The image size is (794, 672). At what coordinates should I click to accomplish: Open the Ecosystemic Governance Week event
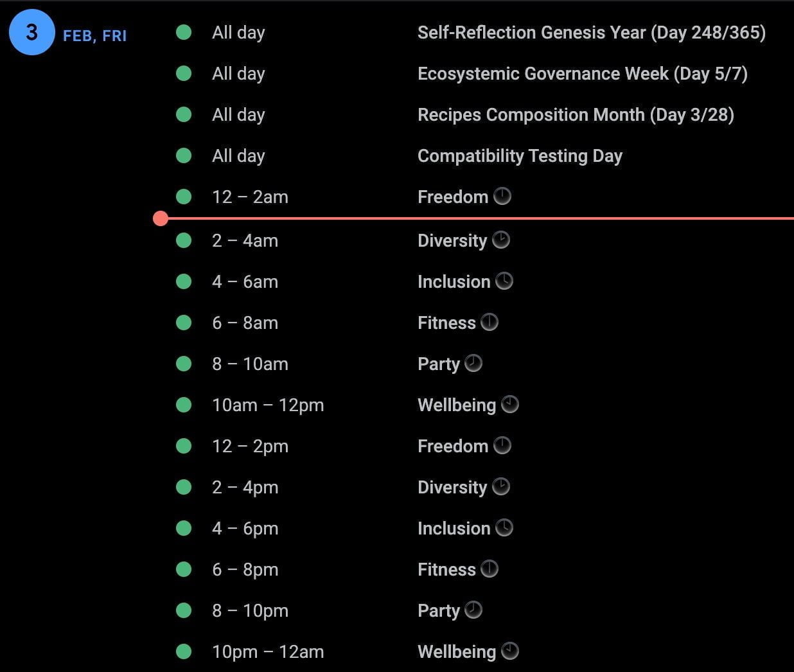(582, 74)
